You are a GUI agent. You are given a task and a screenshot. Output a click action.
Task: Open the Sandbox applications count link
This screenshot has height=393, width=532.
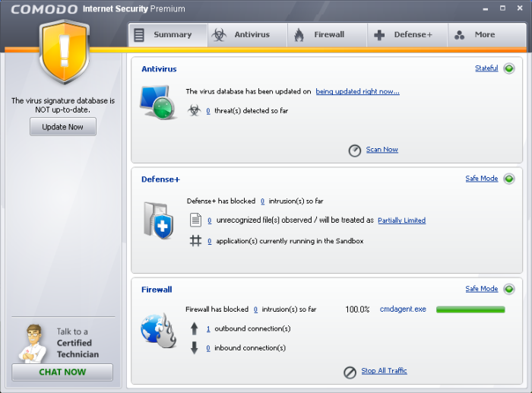[x=209, y=241]
